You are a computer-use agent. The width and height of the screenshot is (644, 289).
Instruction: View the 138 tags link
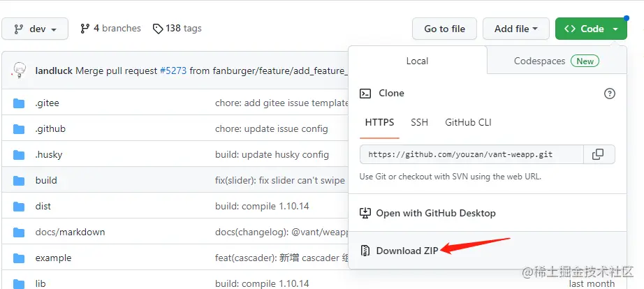tap(177, 29)
